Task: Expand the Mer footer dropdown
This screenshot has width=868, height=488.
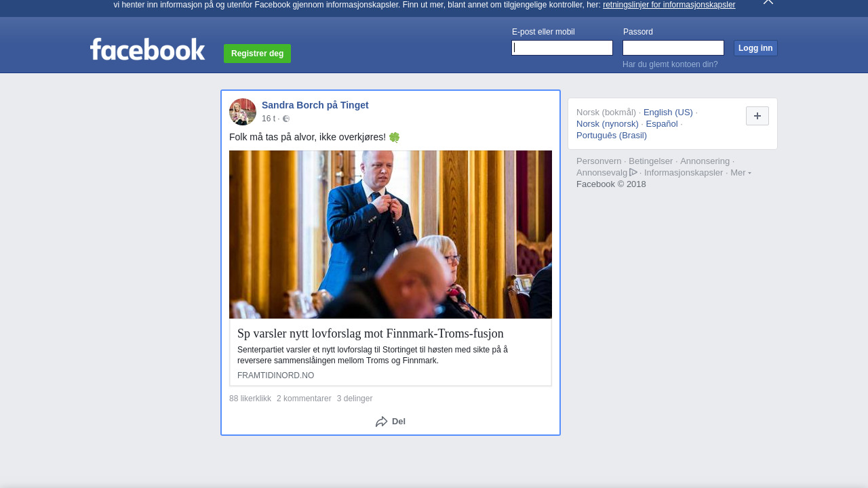Action: click(741, 173)
